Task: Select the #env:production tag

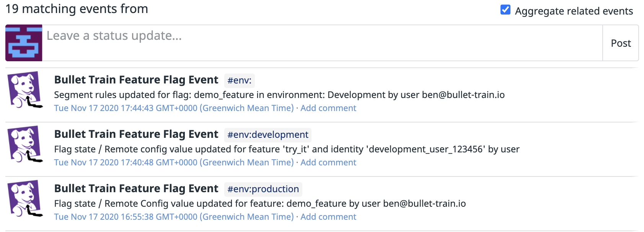Action: (263, 190)
